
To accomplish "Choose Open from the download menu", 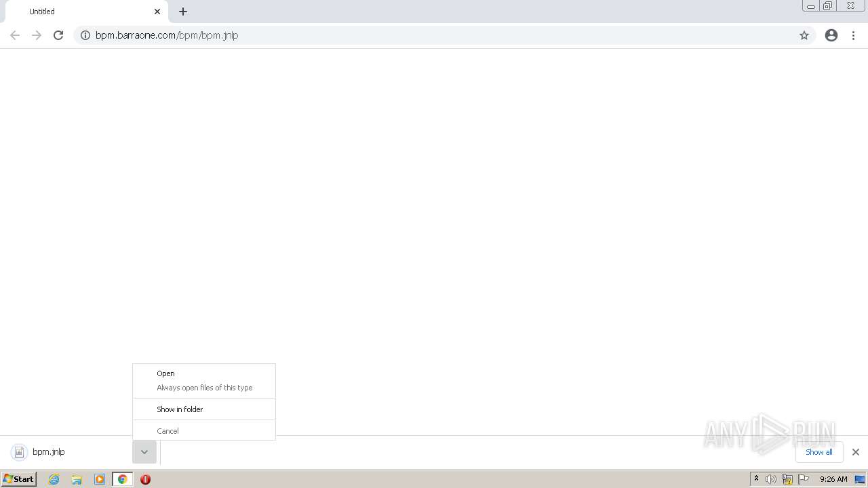I will pyautogui.click(x=203, y=373).
